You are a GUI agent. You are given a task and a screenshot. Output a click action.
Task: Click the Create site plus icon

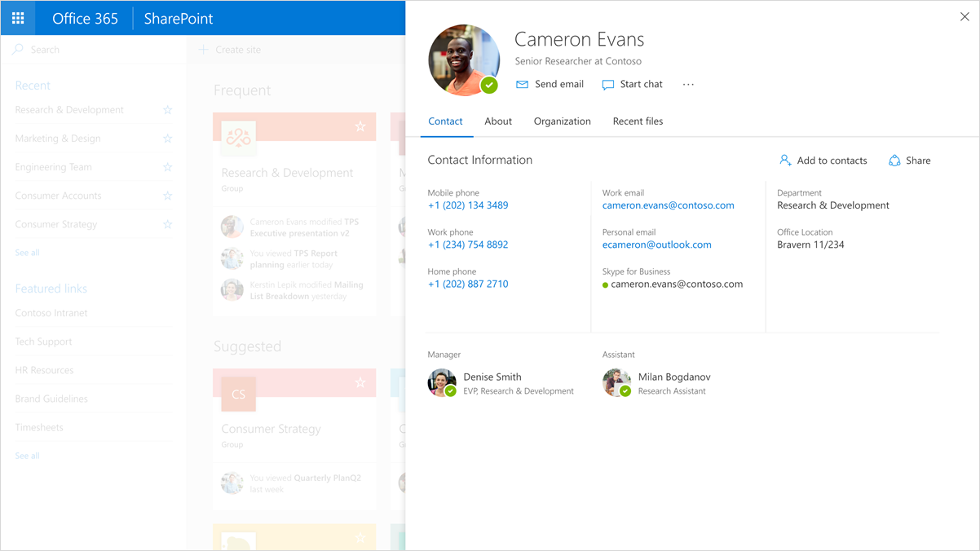click(202, 49)
